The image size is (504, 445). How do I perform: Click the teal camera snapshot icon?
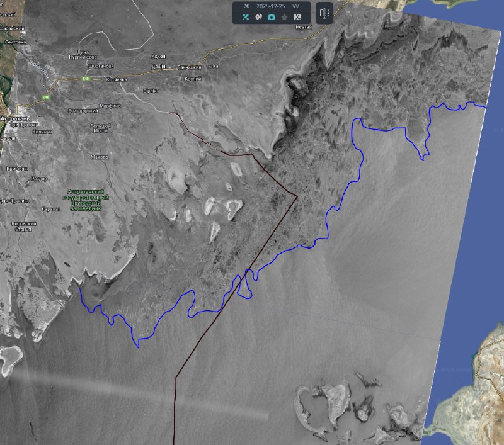click(271, 18)
